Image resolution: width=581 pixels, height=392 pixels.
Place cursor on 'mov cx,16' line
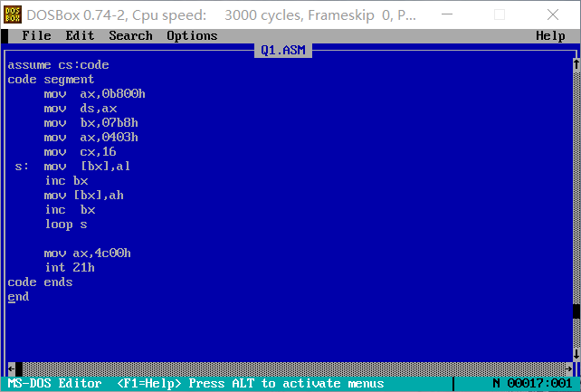[80, 151]
